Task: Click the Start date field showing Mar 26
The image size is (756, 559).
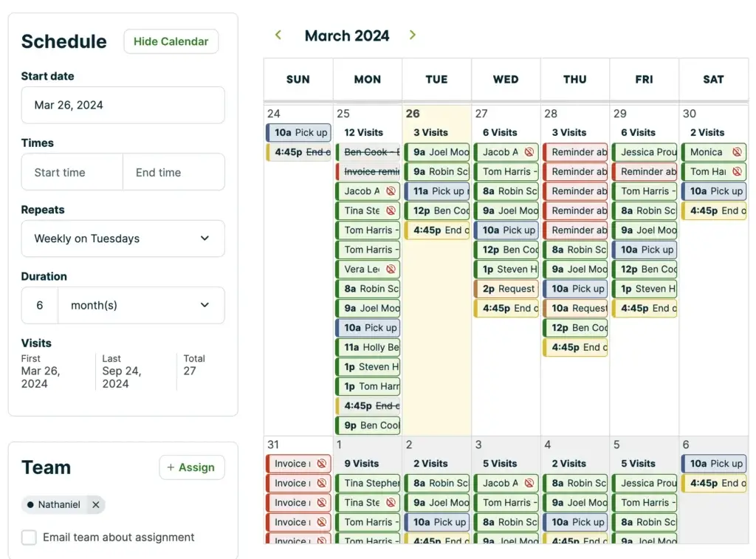Action: tap(123, 105)
